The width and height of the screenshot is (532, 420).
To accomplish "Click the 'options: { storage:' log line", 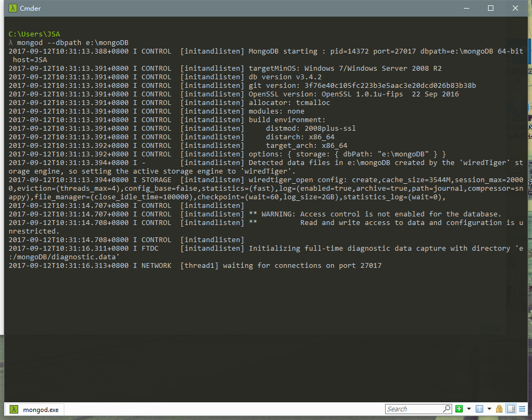I will tap(347, 154).
